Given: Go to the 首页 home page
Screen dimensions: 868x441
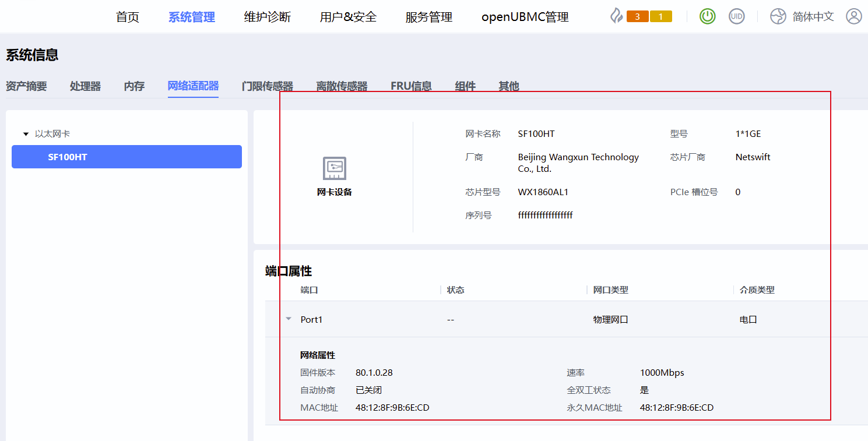Looking at the screenshot, I should (x=128, y=17).
